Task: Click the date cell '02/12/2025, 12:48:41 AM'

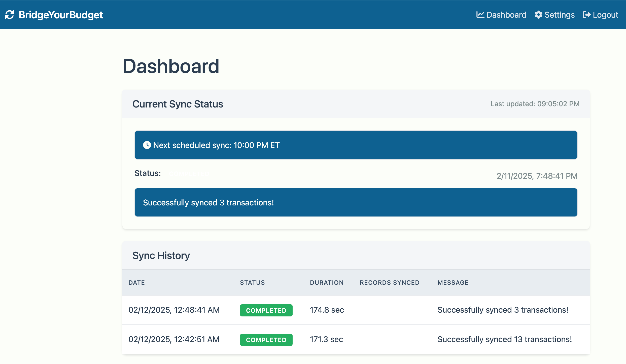Action: click(x=174, y=310)
